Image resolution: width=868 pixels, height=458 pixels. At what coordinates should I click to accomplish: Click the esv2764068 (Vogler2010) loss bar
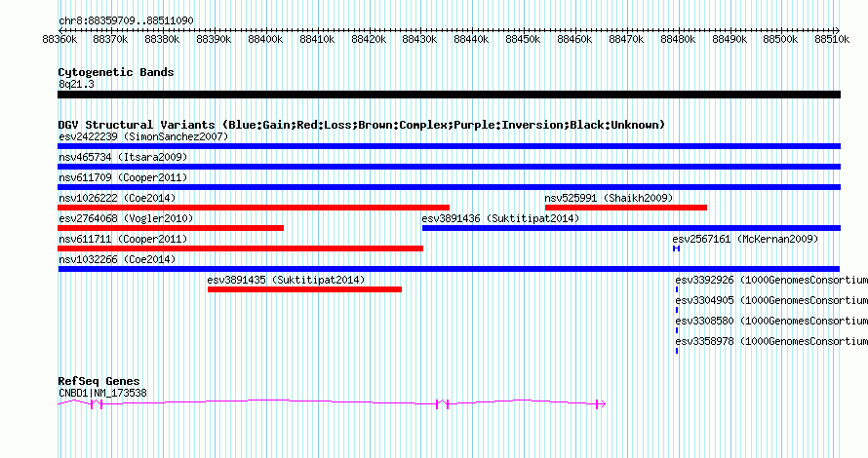click(171, 228)
